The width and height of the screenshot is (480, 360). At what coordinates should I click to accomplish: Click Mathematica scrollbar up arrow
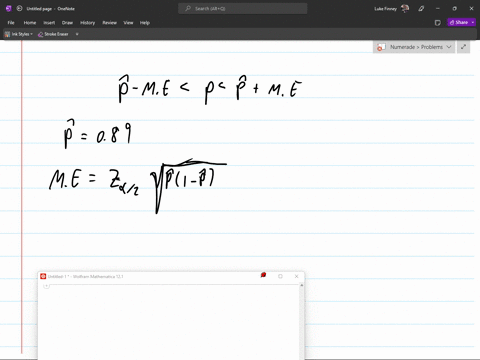(301, 285)
